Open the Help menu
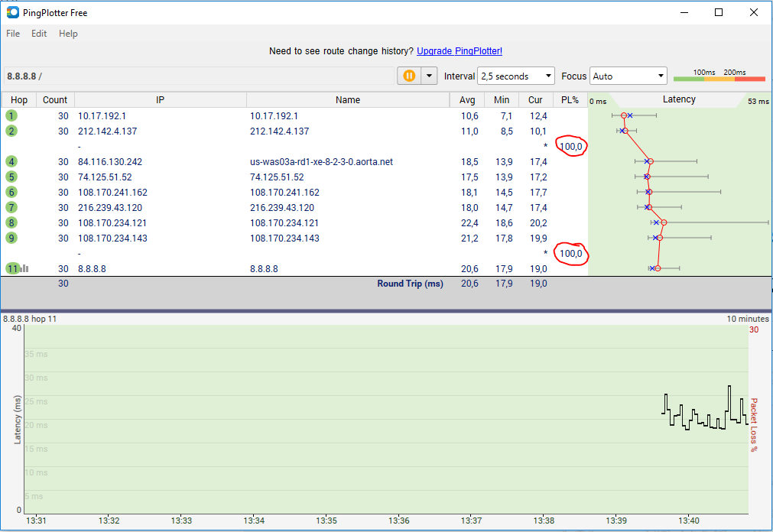Viewport: 773px width, 532px height. tap(68, 34)
